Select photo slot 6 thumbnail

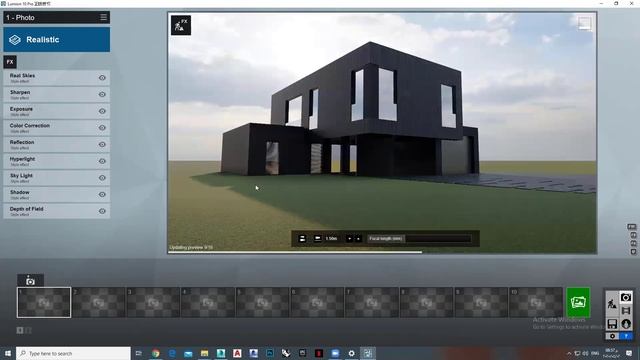pyautogui.click(x=317, y=302)
